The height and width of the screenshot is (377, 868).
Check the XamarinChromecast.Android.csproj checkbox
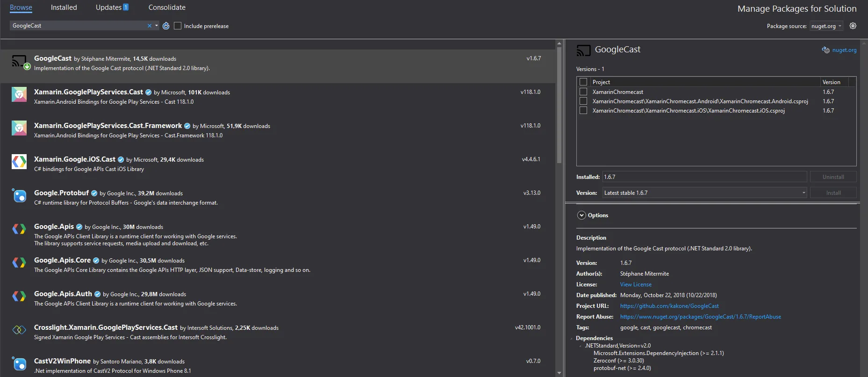pos(583,101)
